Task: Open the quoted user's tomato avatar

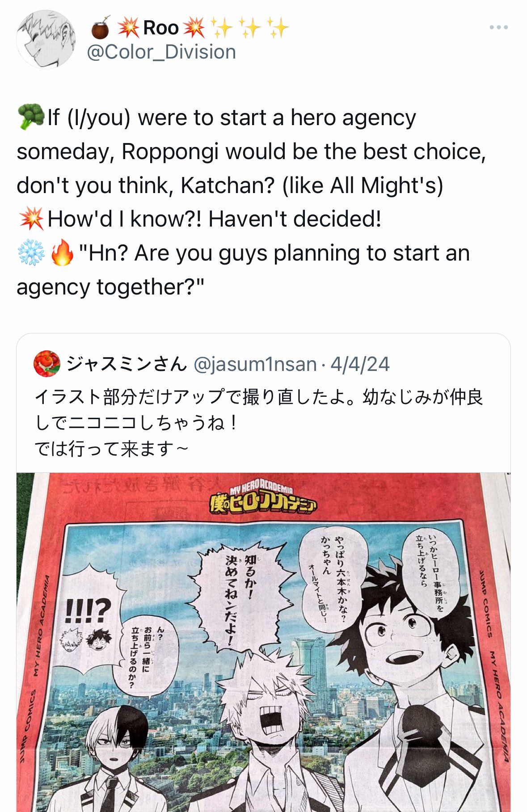Action: tap(47, 364)
